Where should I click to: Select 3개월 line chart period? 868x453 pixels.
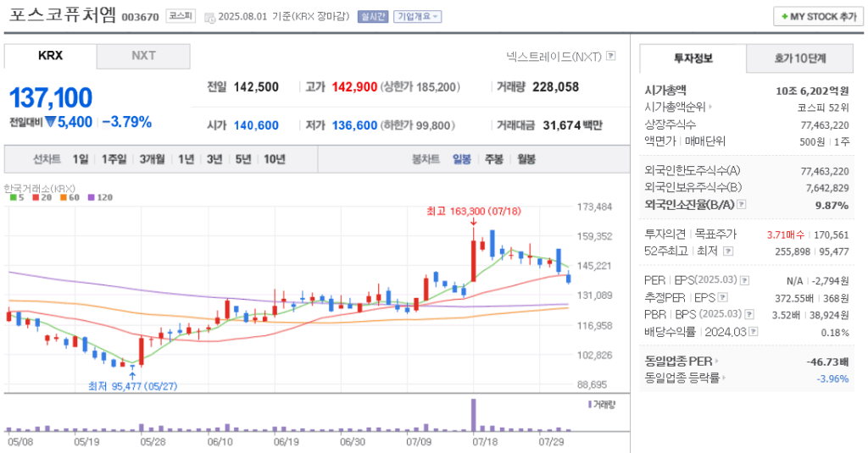[x=152, y=159]
